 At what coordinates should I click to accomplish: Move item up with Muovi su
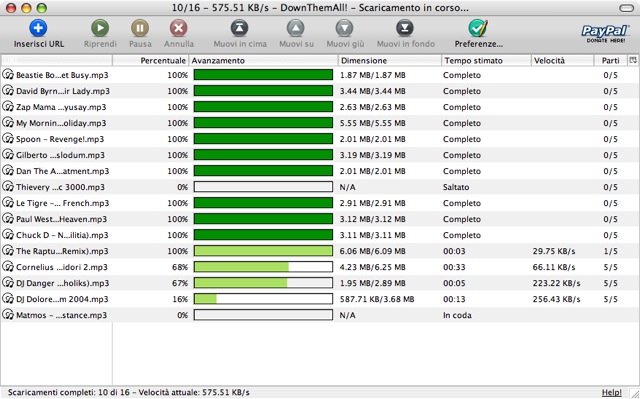point(296,28)
